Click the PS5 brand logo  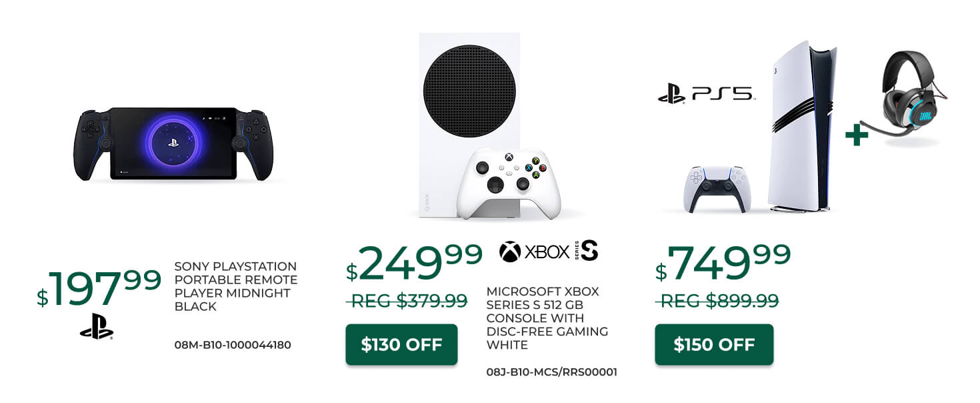706,94
